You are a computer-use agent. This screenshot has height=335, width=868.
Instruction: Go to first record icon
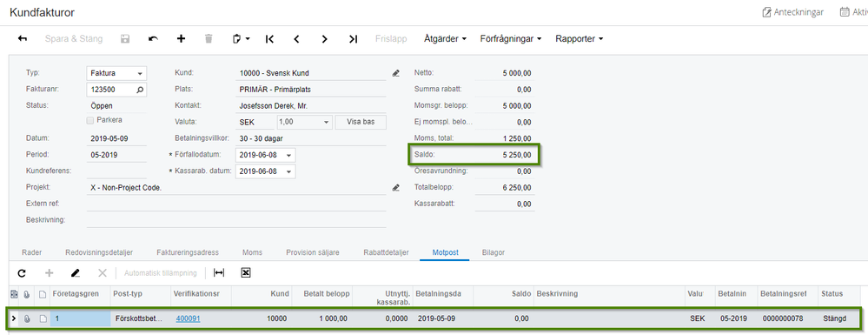tap(269, 39)
